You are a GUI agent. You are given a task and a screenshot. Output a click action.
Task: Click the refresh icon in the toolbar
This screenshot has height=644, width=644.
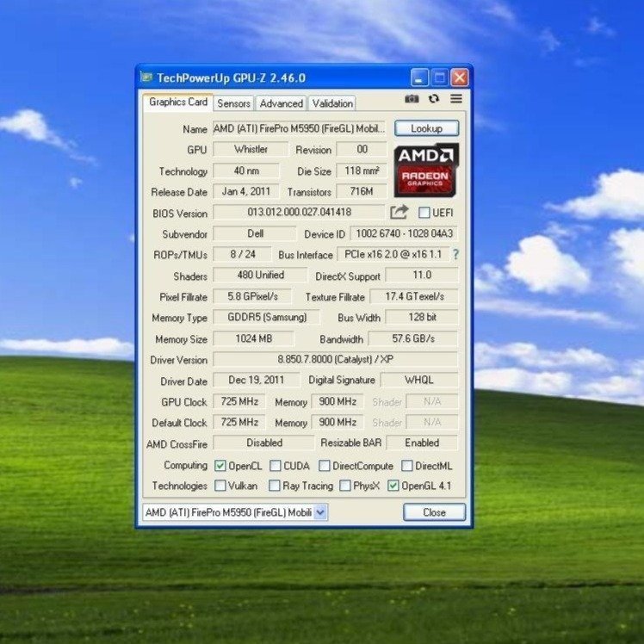(434, 99)
